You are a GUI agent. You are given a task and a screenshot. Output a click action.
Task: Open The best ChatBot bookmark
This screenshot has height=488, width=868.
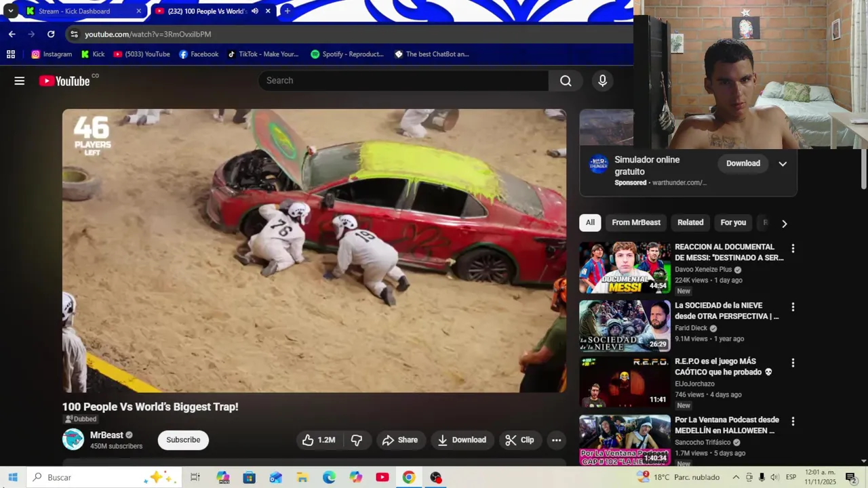pos(431,54)
